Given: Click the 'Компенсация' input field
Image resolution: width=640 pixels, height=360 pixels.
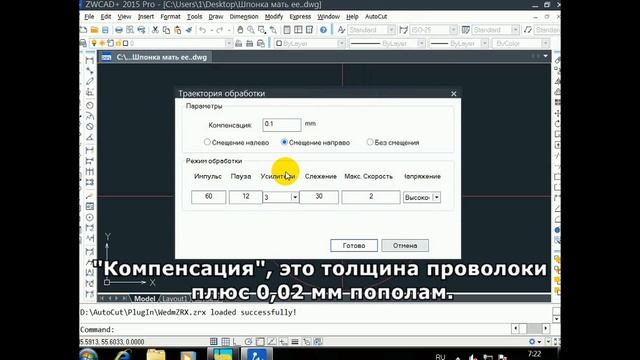Looking at the screenshot, I should point(282,124).
